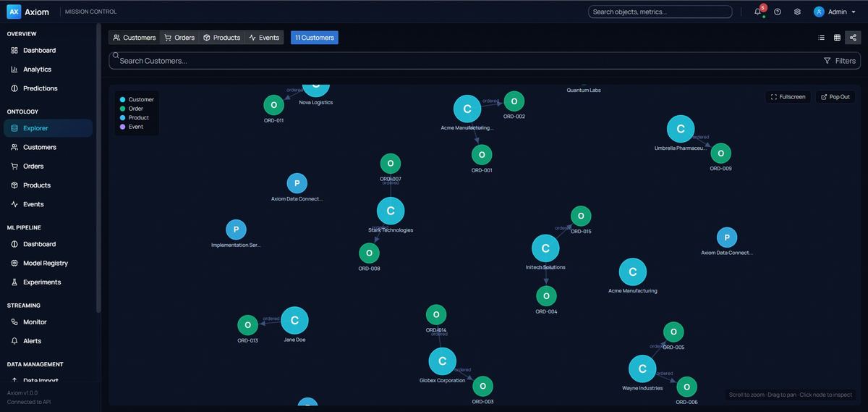Click the Customer legend swatch
The width and height of the screenshot is (868, 412).
(123, 99)
